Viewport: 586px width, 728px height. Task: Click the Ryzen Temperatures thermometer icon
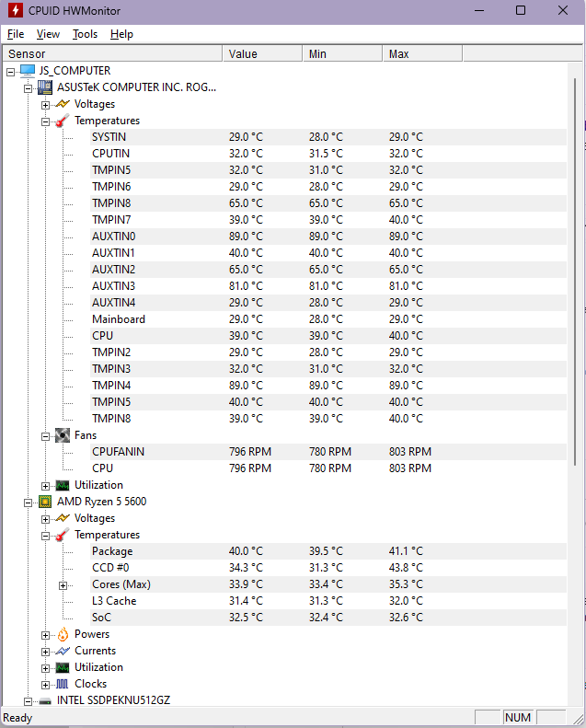click(x=63, y=535)
